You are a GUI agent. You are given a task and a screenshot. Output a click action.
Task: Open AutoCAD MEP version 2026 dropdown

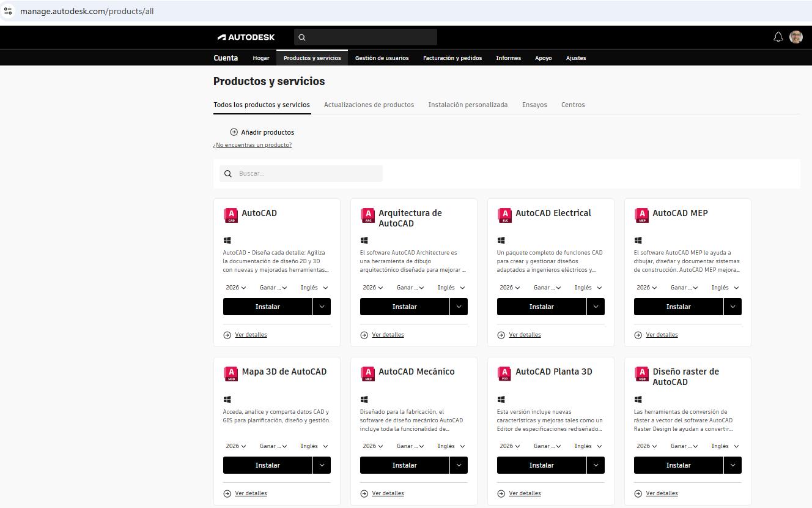647,288
